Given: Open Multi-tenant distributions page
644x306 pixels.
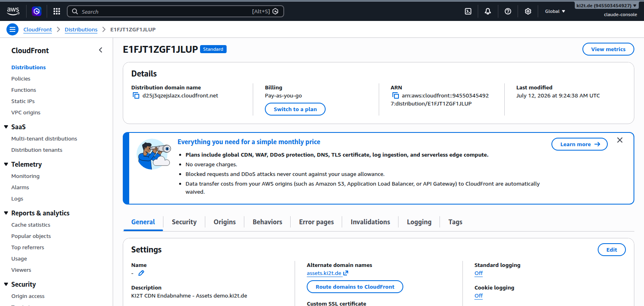Looking at the screenshot, I should (44, 139).
